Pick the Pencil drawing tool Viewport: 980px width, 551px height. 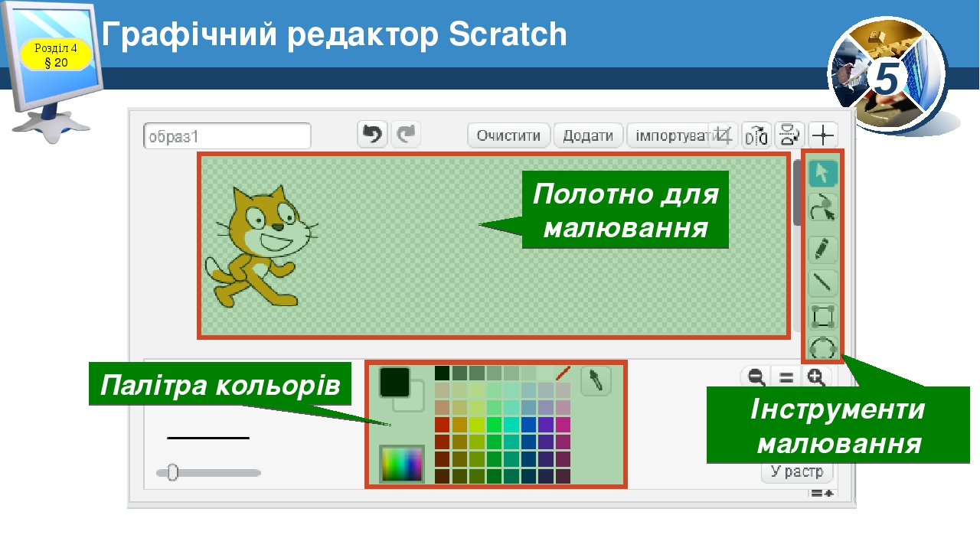click(x=823, y=250)
